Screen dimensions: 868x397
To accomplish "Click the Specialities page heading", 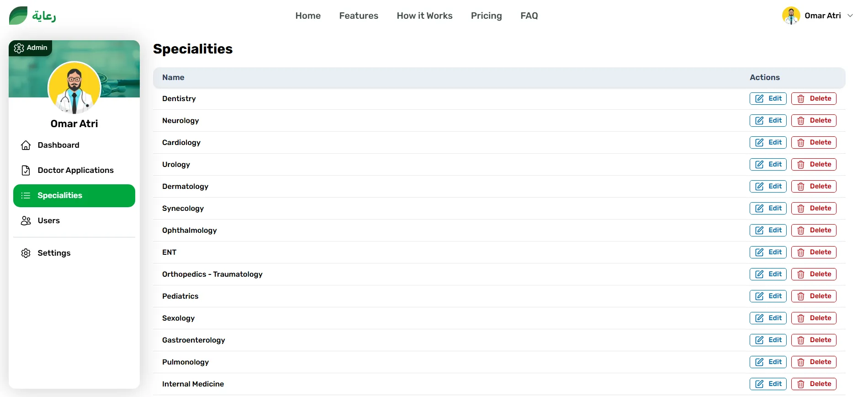I will click(193, 49).
